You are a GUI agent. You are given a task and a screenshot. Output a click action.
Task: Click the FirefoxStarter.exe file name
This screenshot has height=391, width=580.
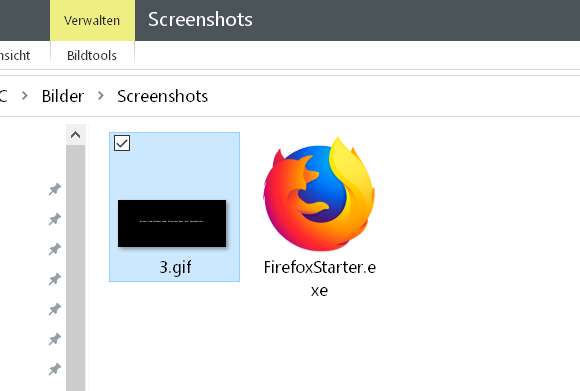tap(320, 278)
